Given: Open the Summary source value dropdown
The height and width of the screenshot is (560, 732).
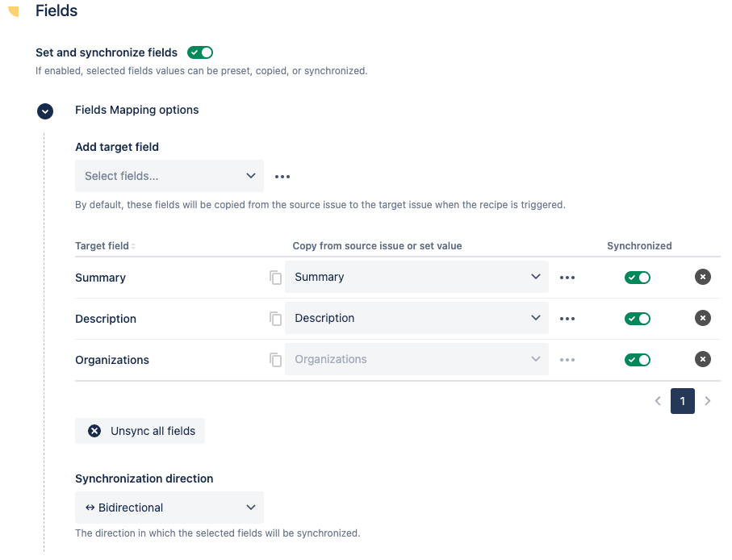Looking at the screenshot, I should click(416, 278).
